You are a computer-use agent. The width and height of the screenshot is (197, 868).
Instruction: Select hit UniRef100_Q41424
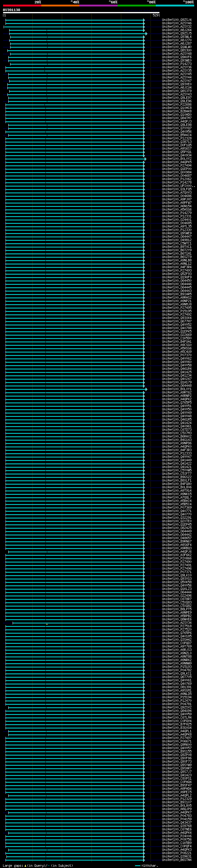point(176,423)
